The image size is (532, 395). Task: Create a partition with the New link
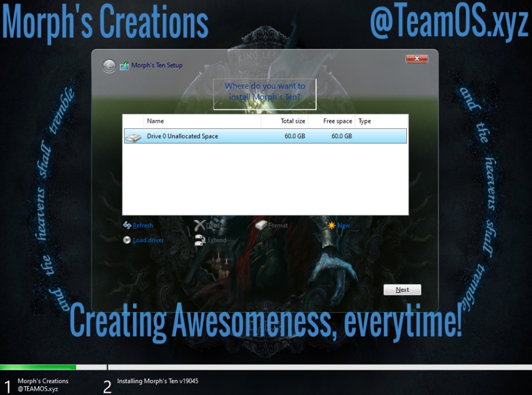click(343, 225)
